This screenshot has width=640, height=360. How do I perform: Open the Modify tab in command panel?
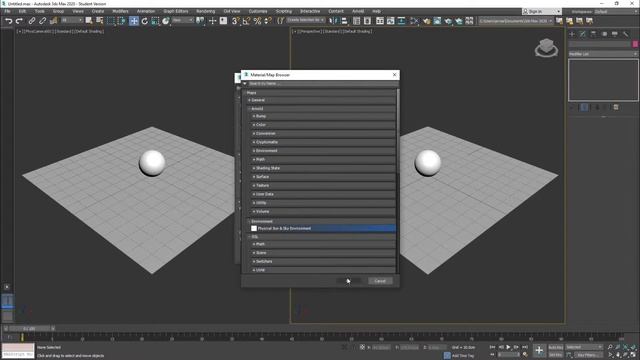point(582,34)
